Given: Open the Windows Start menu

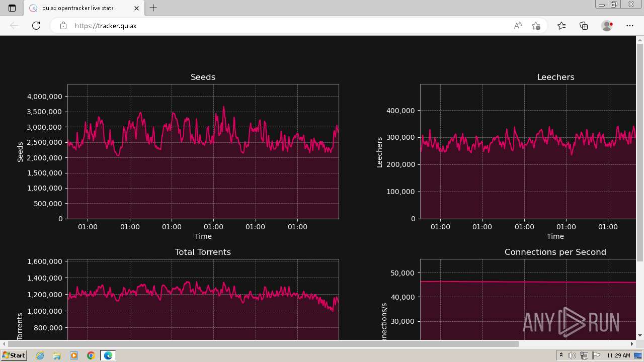Looking at the screenshot, I should click(x=14, y=355).
